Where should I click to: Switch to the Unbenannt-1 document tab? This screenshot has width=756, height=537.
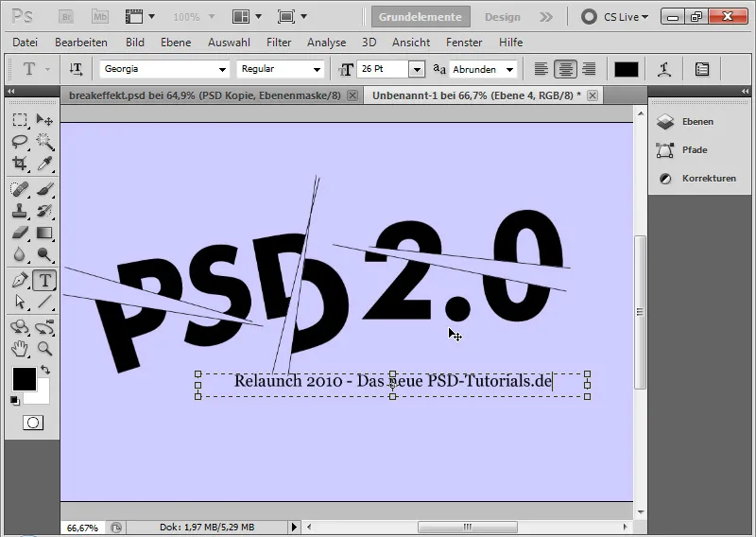pyautogui.click(x=476, y=95)
